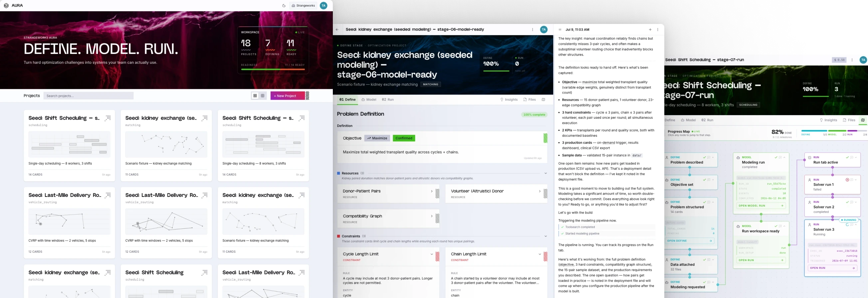The image size is (868, 298).
Task: Click running spinner icon on Solver run 3
Action: click(x=847, y=224)
